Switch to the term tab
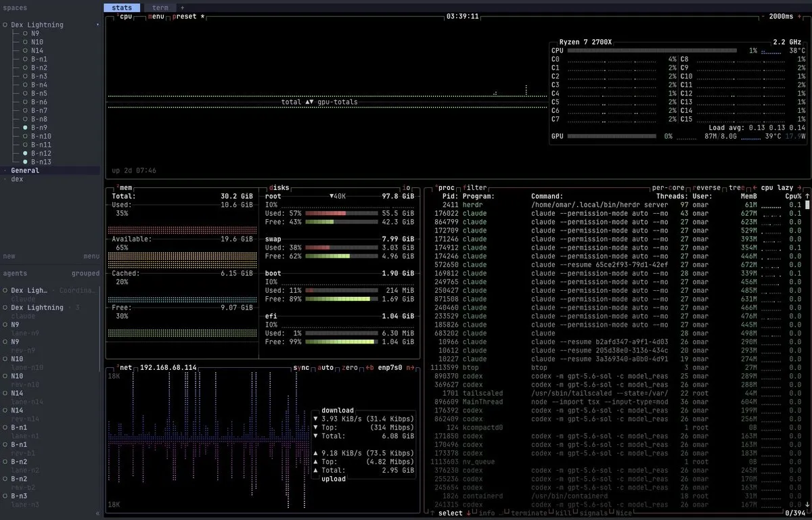Viewport: 812px width, 520px height. pos(160,7)
